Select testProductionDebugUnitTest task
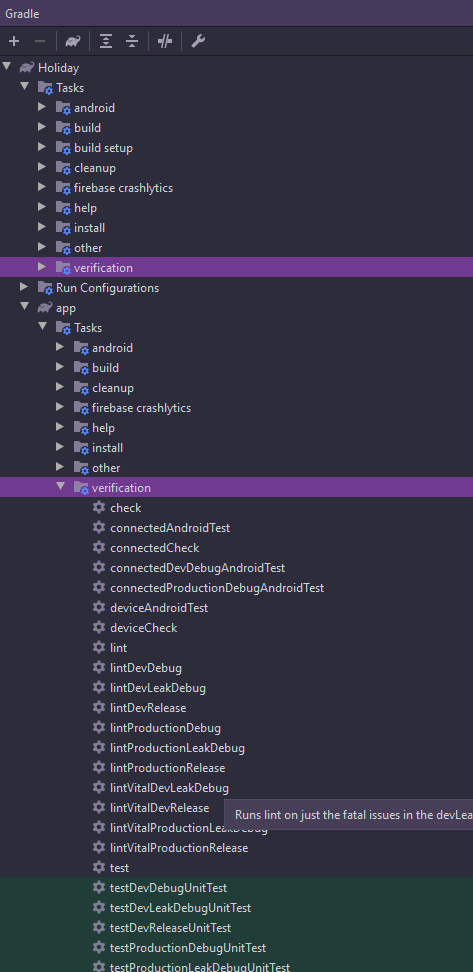 point(188,948)
